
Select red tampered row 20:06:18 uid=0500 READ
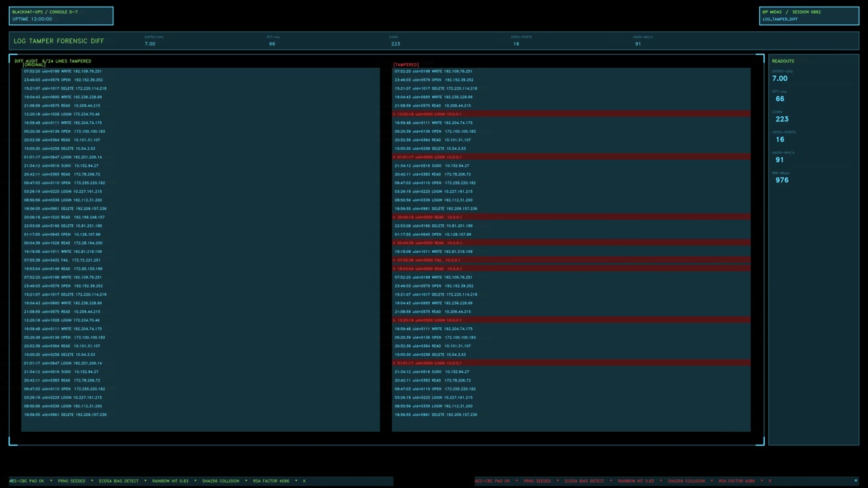(571, 218)
